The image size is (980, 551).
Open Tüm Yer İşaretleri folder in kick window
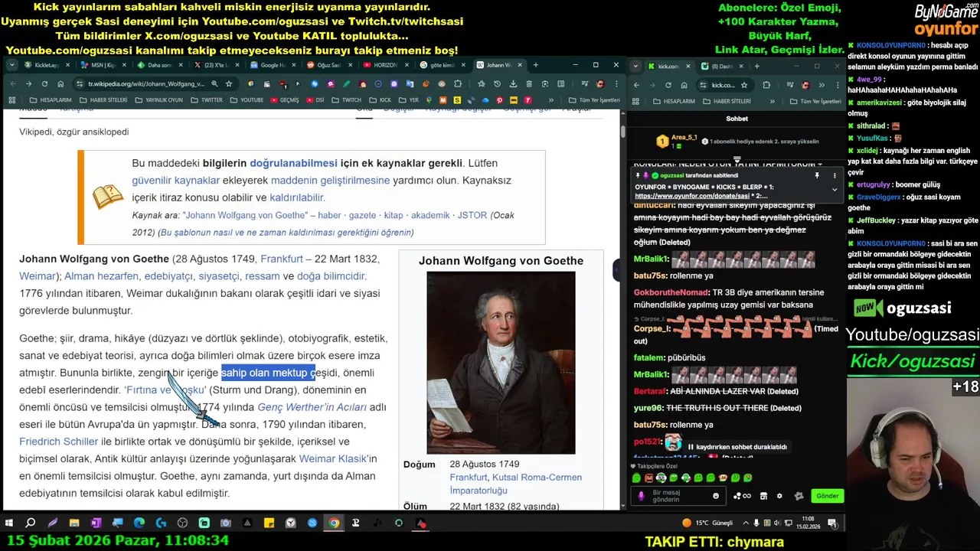pos(815,101)
